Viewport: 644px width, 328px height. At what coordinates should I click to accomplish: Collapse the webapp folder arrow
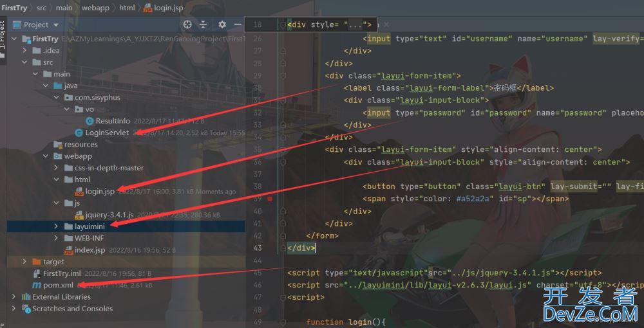[x=46, y=156]
